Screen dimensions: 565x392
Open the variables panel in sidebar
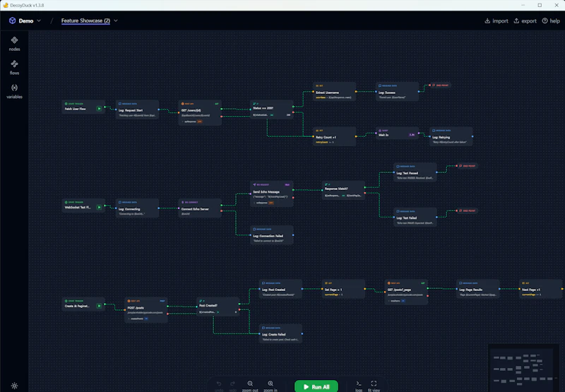point(14,91)
